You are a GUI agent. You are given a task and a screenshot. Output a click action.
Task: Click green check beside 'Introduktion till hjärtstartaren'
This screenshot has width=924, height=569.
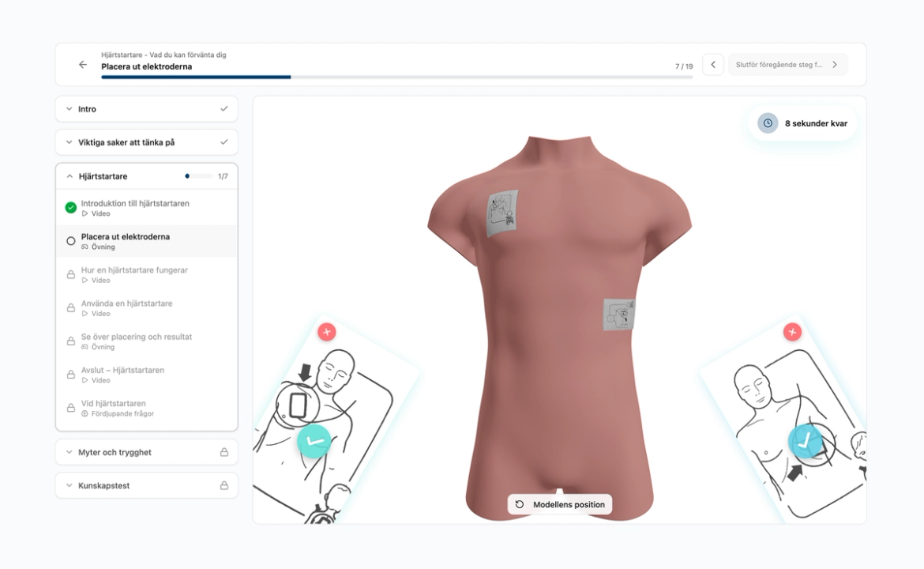71,208
